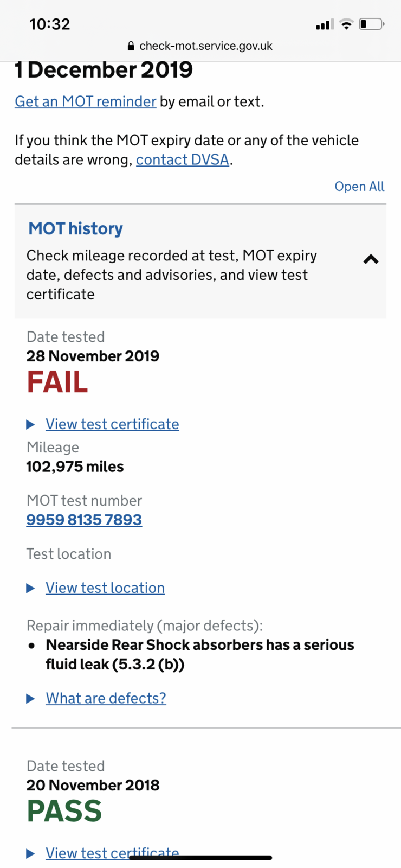Tap the padlock icon in address bar
The height and width of the screenshot is (868, 401).
click(131, 46)
